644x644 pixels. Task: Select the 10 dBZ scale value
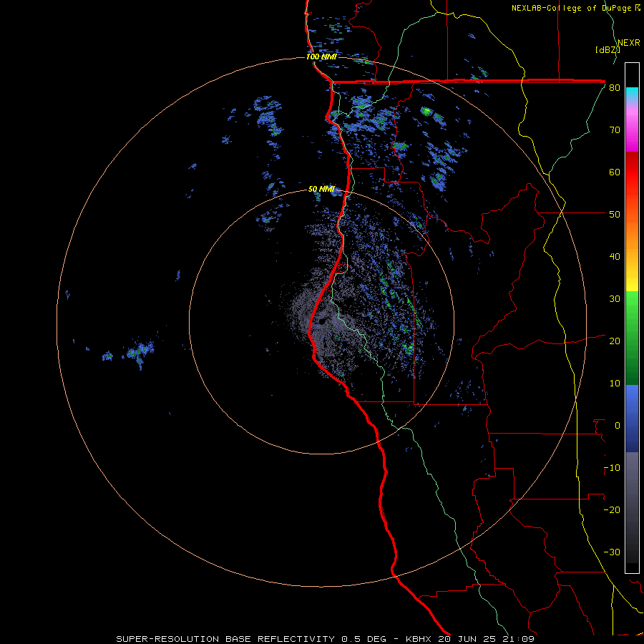coord(615,384)
